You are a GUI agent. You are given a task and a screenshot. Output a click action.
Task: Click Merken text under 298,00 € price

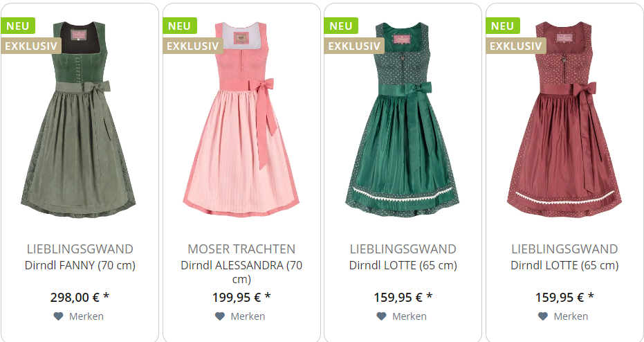pyautogui.click(x=86, y=316)
